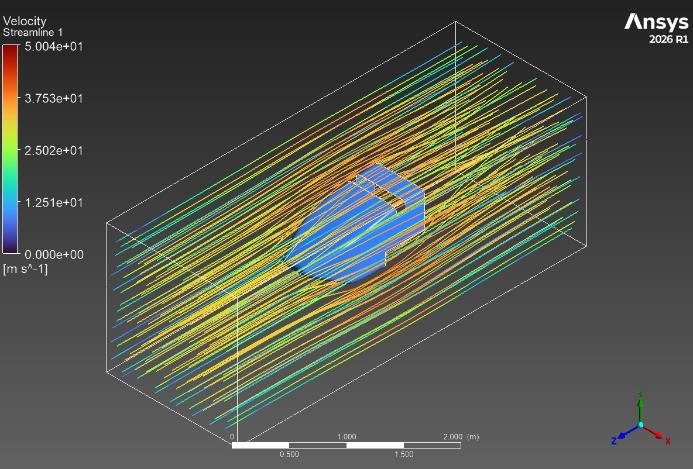The width and height of the screenshot is (693, 469).
Task: Click the XYZ orientation triad
Action: (641, 419)
